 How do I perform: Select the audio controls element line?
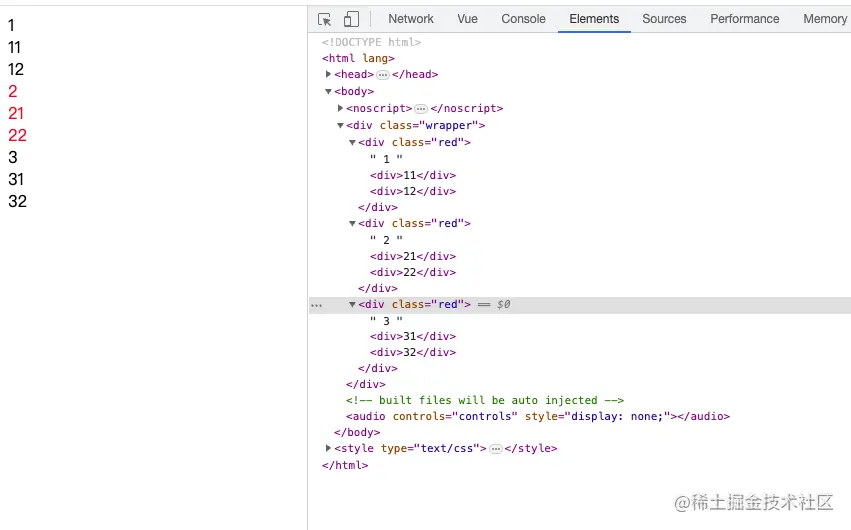[x=537, y=416]
